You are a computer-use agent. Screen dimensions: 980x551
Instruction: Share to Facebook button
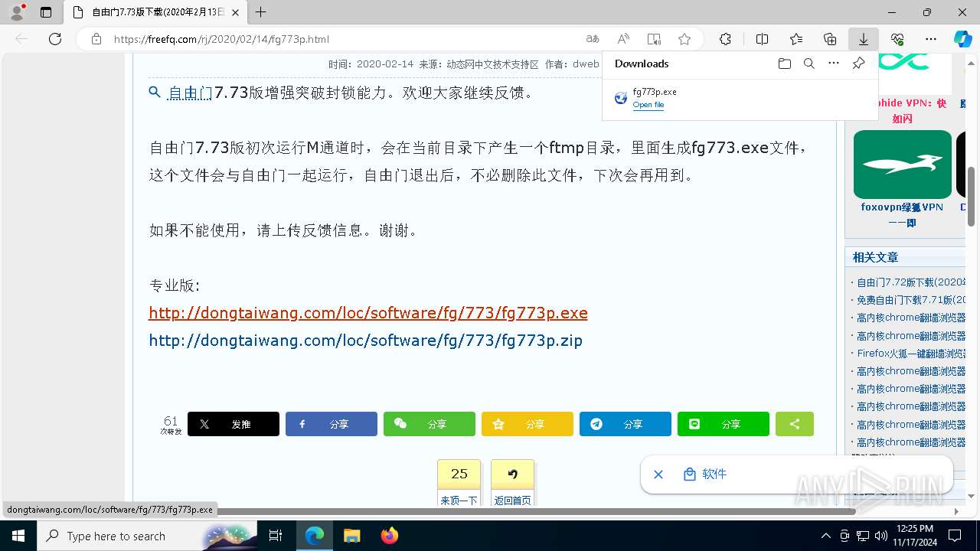click(x=332, y=424)
